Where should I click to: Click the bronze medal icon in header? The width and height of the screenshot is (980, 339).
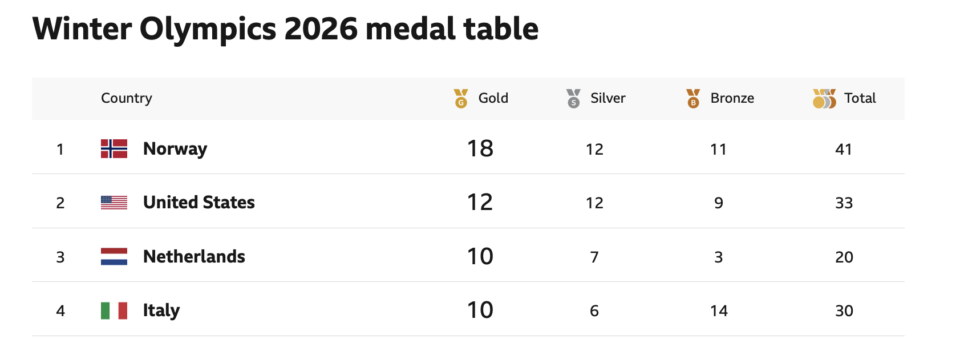click(x=693, y=98)
